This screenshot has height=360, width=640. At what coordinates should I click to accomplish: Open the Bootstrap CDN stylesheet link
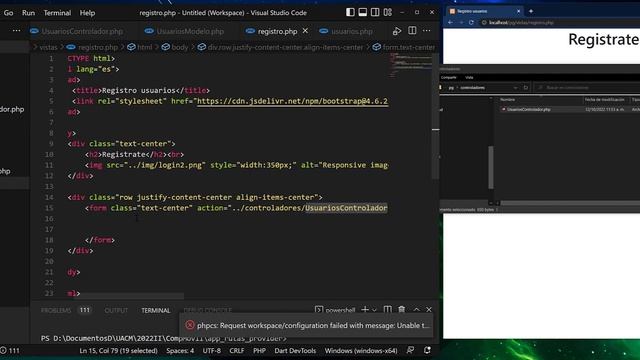[x=292, y=101]
